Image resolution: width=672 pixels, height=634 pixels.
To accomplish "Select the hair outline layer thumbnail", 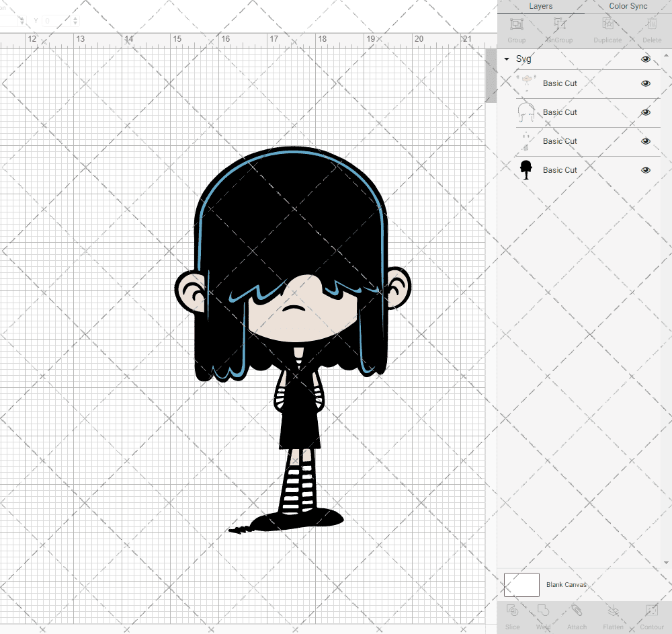I will pyautogui.click(x=526, y=112).
